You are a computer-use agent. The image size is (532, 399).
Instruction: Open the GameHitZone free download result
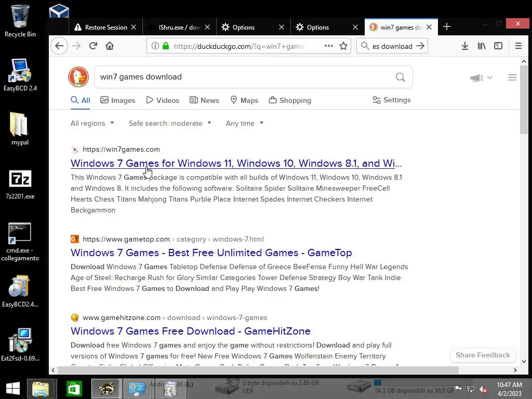coord(191,331)
